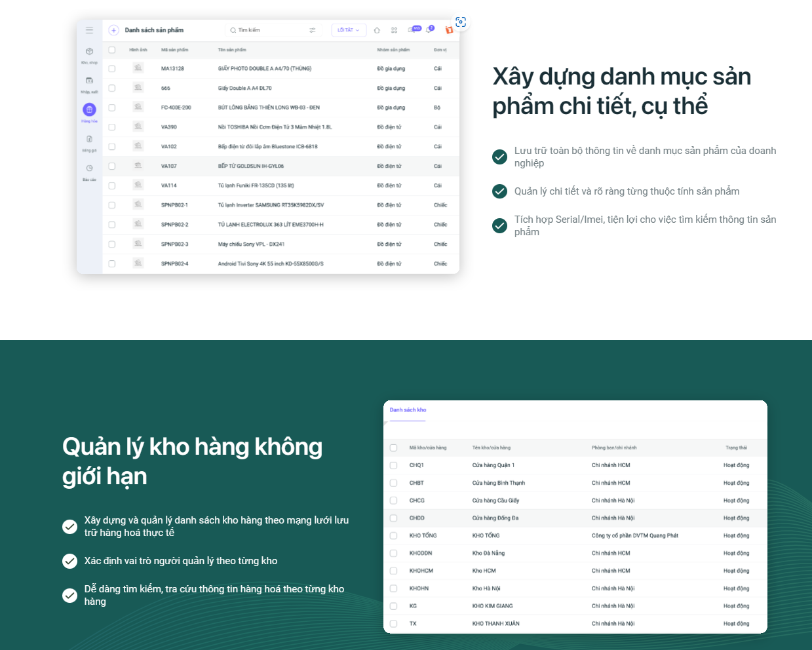Click the Quản lý kho hàng không giới hạn heading
The width and height of the screenshot is (812, 650).
193,461
